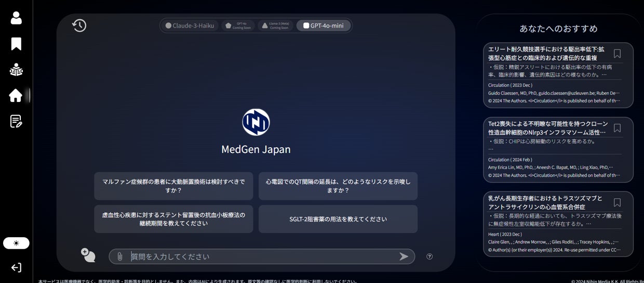Open the help question mark icon
The height and width of the screenshot is (283, 644).
(430, 256)
